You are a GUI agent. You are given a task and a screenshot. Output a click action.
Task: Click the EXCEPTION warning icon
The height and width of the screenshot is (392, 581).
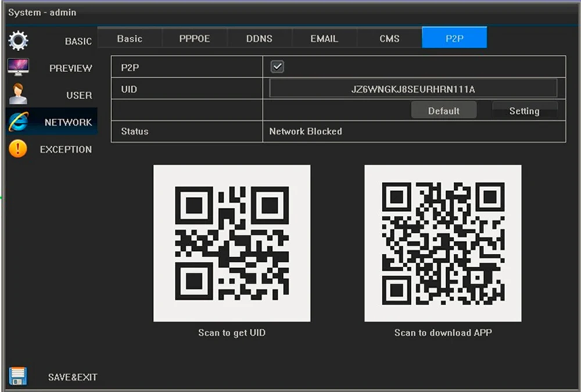point(18,149)
